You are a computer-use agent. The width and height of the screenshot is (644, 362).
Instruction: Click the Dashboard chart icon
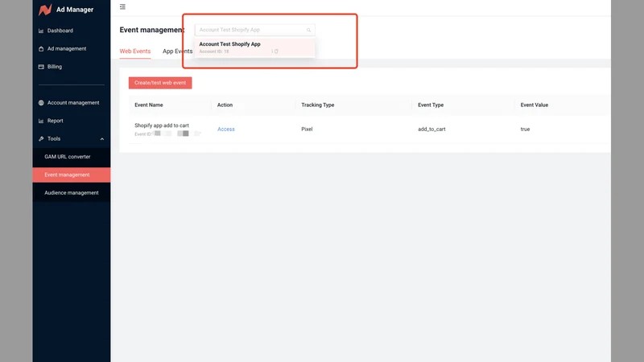(41, 31)
